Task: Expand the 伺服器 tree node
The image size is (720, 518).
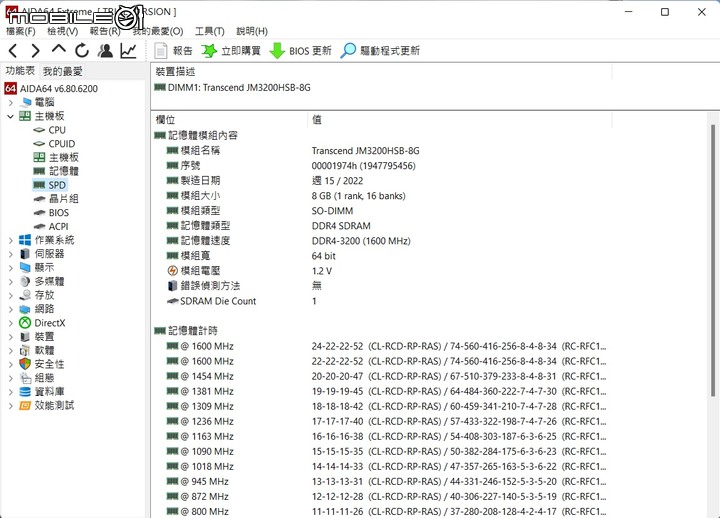Action: [11, 254]
